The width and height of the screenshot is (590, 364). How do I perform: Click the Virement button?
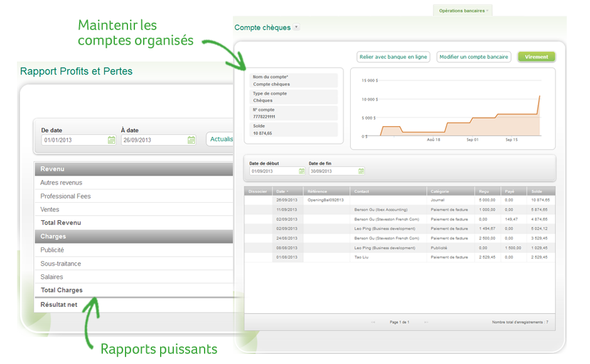(536, 56)
